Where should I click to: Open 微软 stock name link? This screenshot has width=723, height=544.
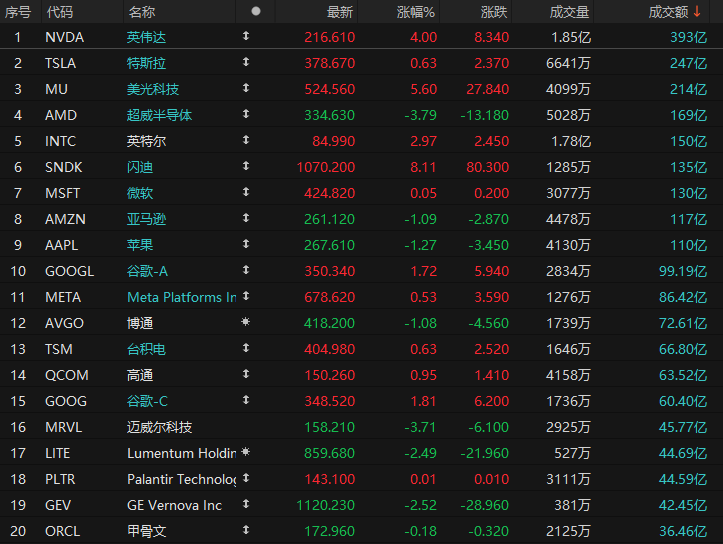(x=140, y=193)
